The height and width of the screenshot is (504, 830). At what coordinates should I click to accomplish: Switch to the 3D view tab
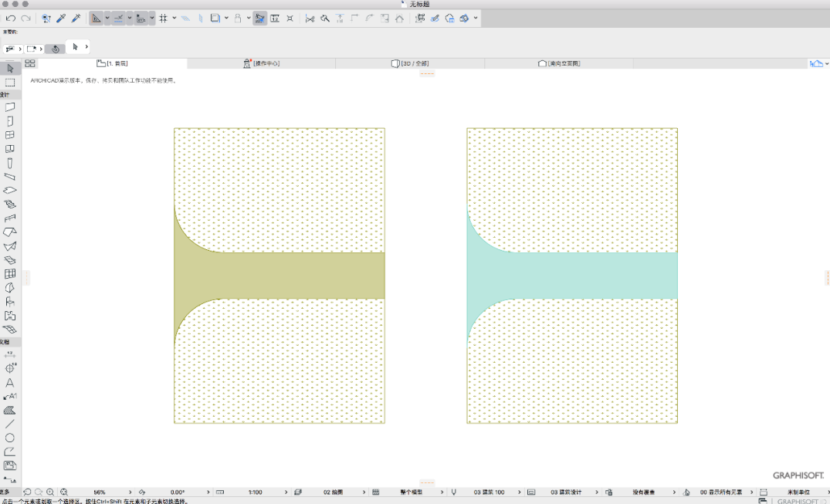pyautogui.click(x=410, y=63)
